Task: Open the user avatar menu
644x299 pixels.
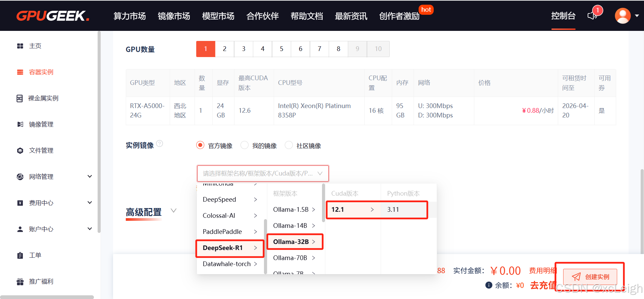Action: (623, 16)
